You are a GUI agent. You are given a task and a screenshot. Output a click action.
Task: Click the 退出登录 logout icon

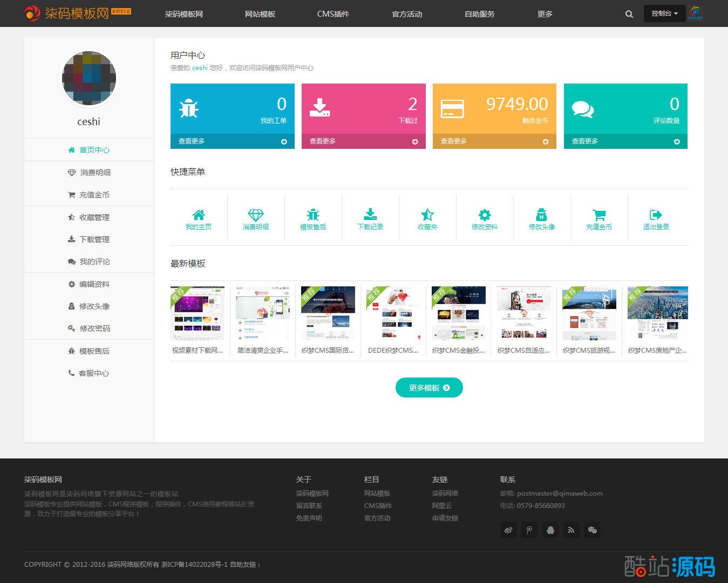click(656, 215)
